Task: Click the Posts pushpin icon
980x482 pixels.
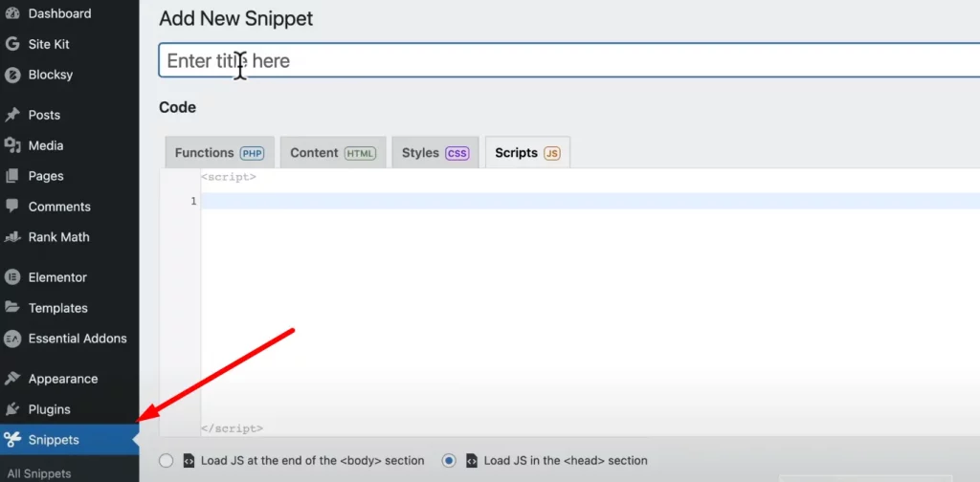Action: pos(12,115)
